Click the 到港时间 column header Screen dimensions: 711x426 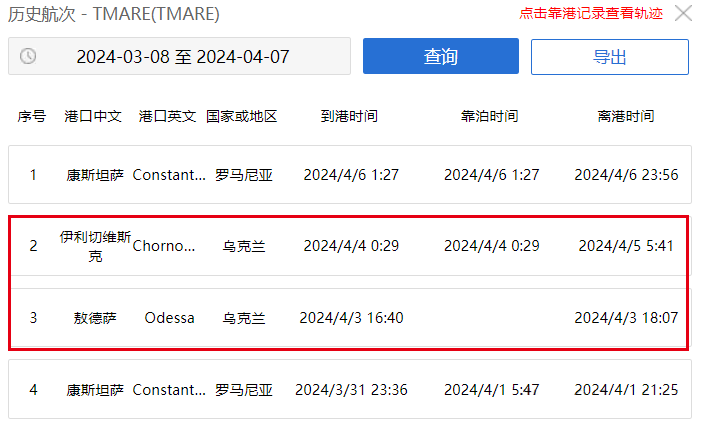[x=349, y=116]
